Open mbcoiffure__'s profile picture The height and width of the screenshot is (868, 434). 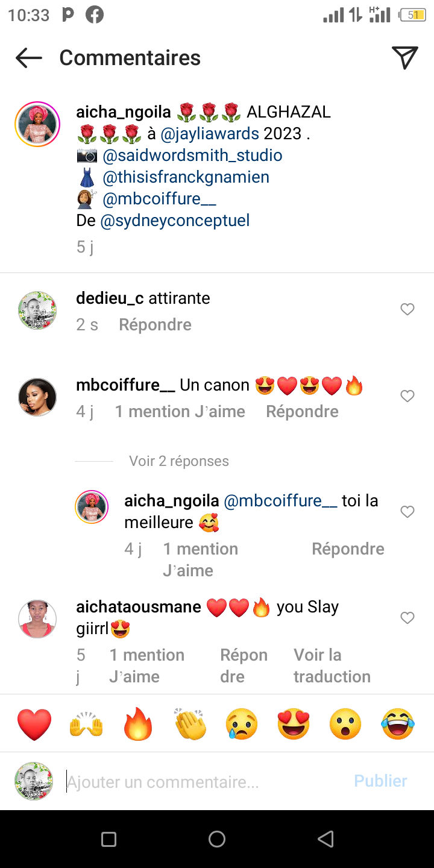(37, 397)
